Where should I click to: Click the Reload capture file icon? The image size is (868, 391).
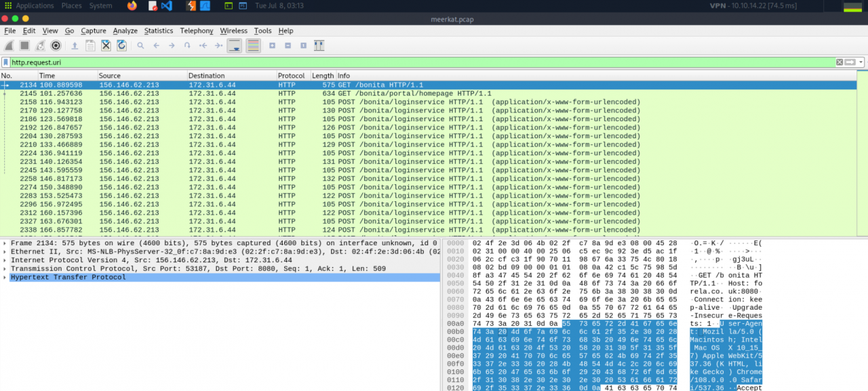point(121,45)
